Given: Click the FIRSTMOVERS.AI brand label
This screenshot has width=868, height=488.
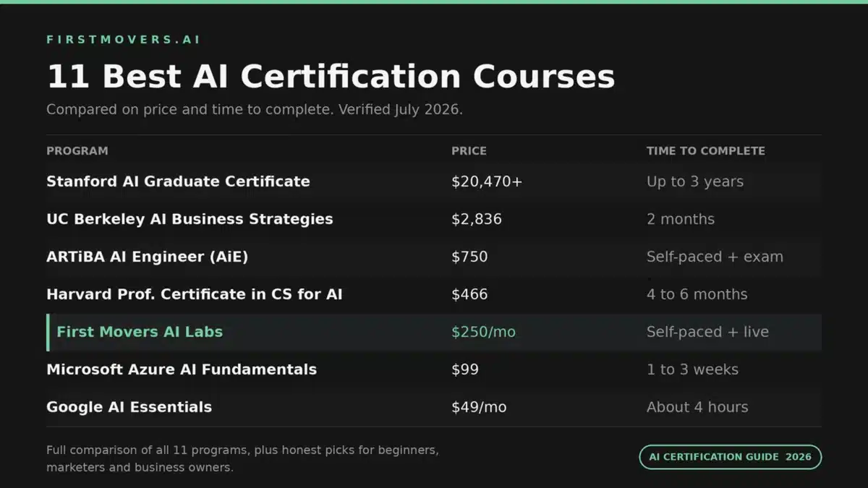Looking at the screenshot, I should (124, 40).
